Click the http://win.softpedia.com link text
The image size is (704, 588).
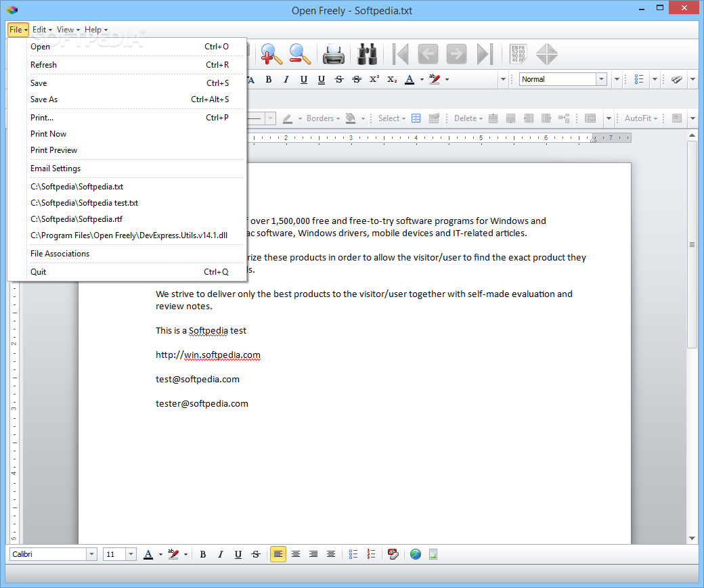(x=208, y=355)
